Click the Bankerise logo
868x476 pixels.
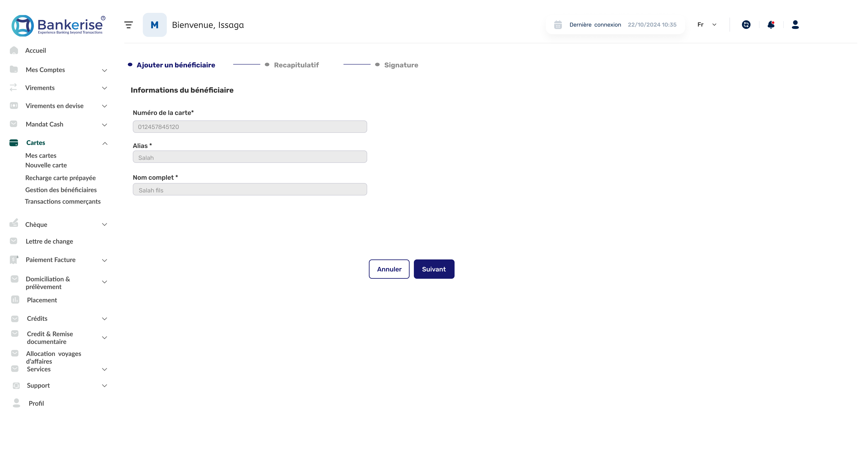coord(58,25)
